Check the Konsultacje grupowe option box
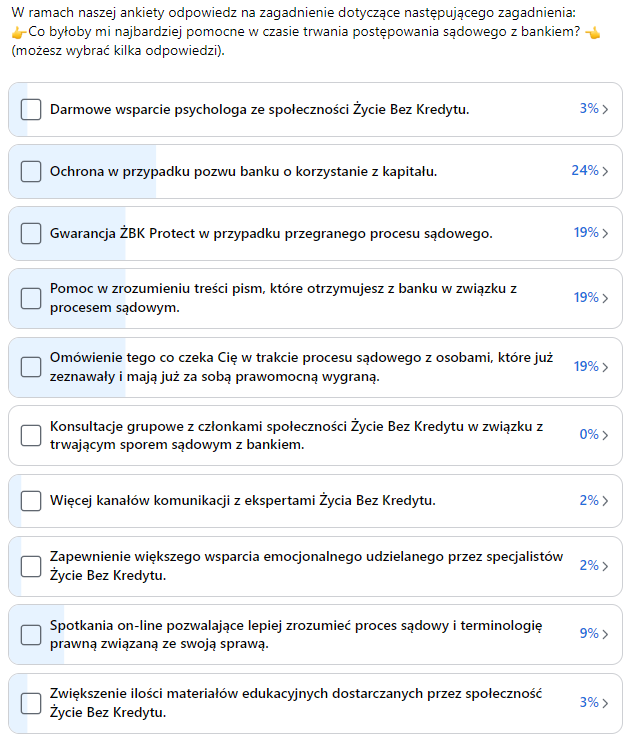This screenshot has height=740, width=628. 31,435
